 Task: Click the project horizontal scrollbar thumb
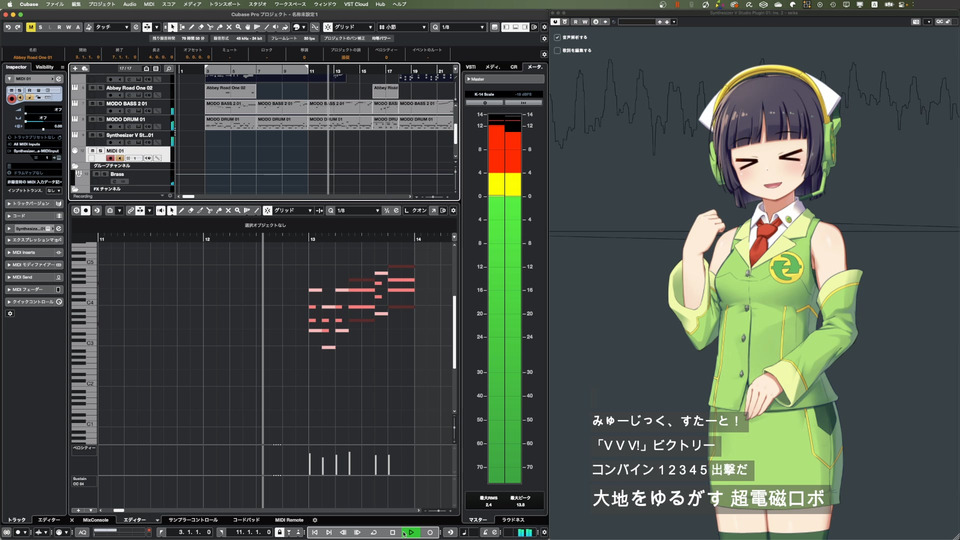[x=189, y=197]
